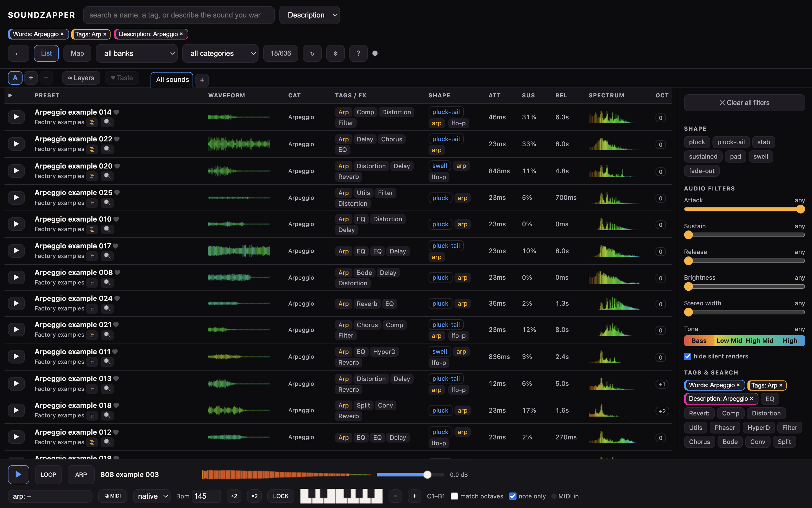Screen dimensions: 812x508
Task: Open the Layers panel
Action: click(81, 78)
